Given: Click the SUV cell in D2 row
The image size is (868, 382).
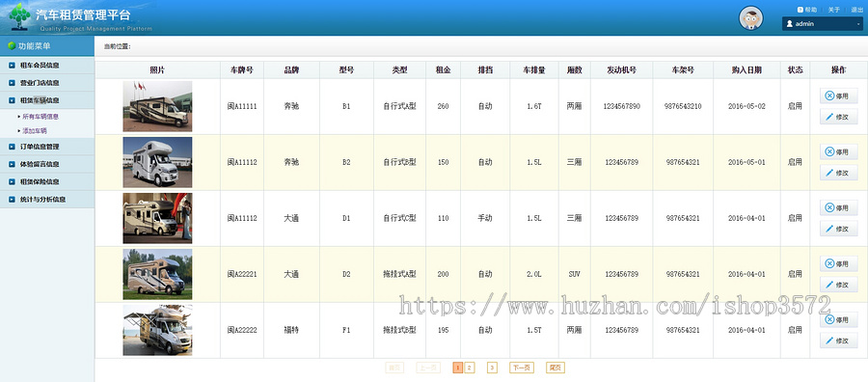Looking at the screenshot, I should tap(575, 274).
